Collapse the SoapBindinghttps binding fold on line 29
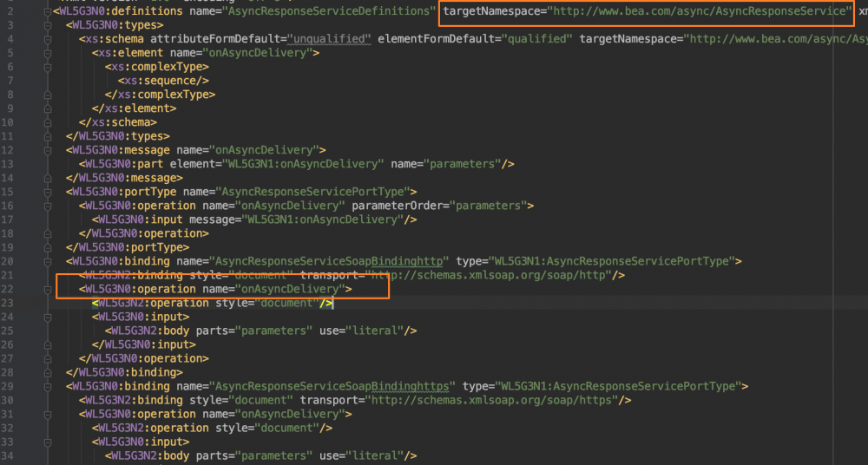The height and width of the screenshot is (465, 868). point(48,386)
